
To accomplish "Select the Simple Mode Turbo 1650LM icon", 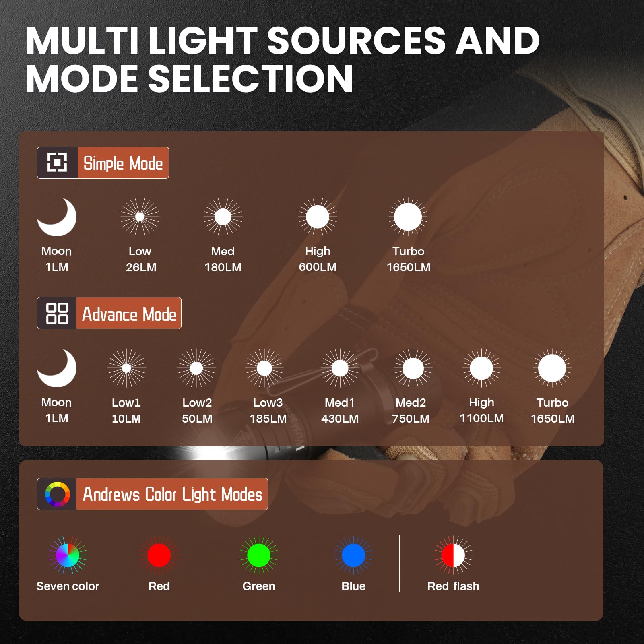I will tap(408, 217).
